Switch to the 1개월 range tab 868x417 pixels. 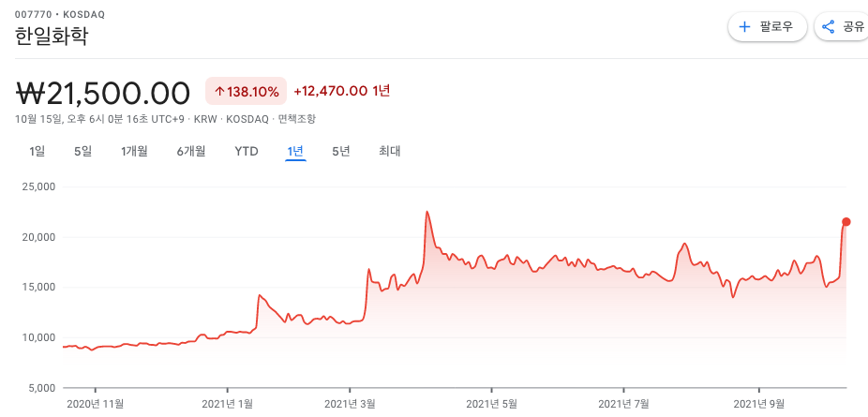pyautogui.click(x=135, y=151)
